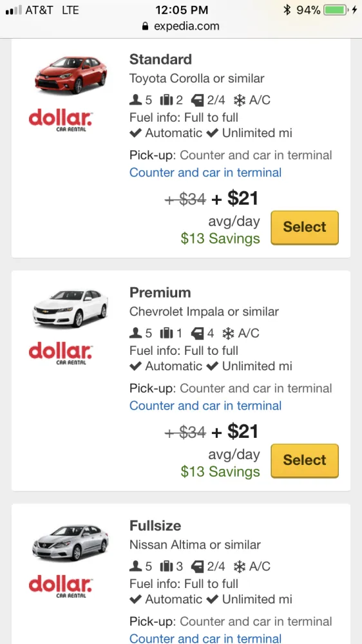The image size is (362, 644).
Task: Open Counter and car in terminal link for Premium
Action: click(x=205, y=406)
